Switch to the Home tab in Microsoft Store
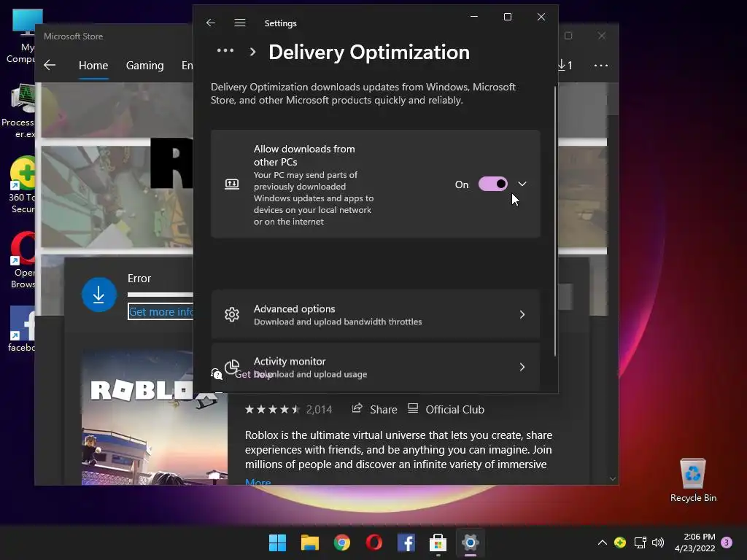 (93, 65)
